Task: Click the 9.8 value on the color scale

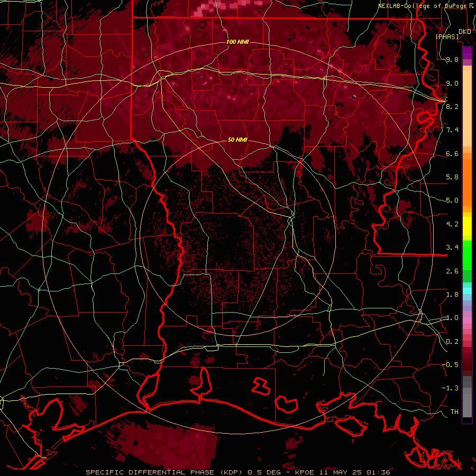Action: click(x=452, y=60)
